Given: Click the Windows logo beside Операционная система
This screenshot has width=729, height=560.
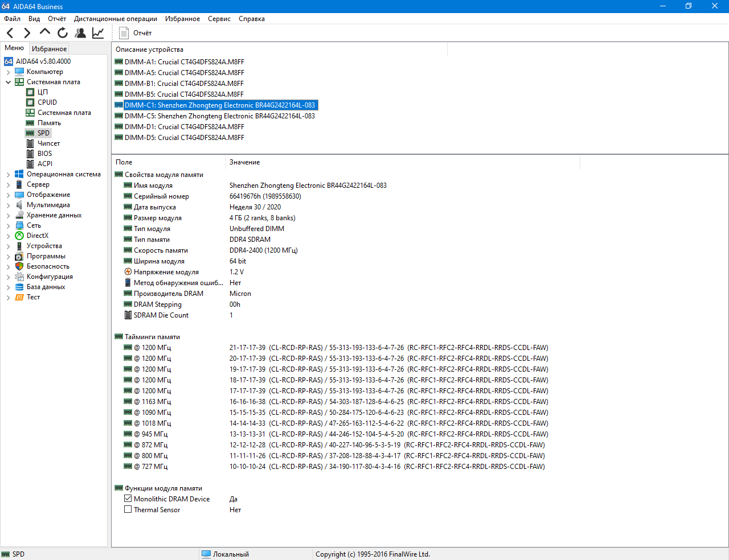Looking at the screenshot, I should [19, 174].
